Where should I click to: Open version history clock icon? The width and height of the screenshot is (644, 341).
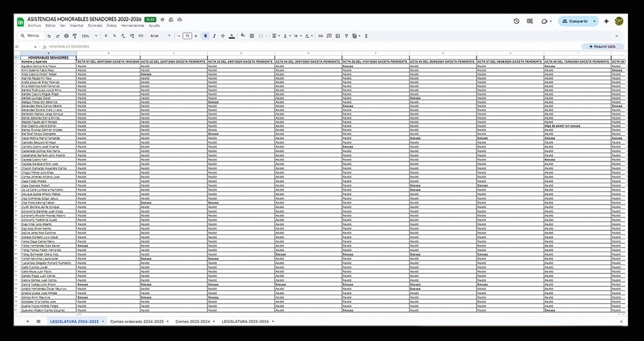[516, 21]
